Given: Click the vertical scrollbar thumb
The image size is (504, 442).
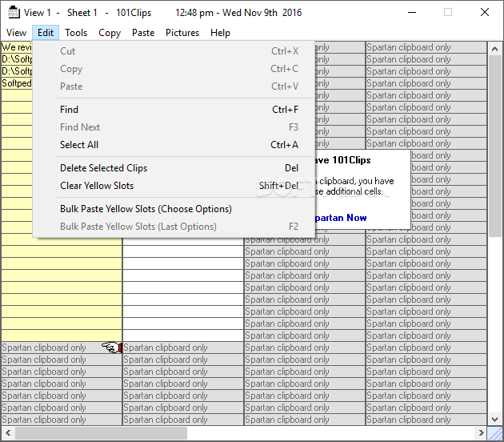Looking at the screenshot, I should tap(494, 147).
